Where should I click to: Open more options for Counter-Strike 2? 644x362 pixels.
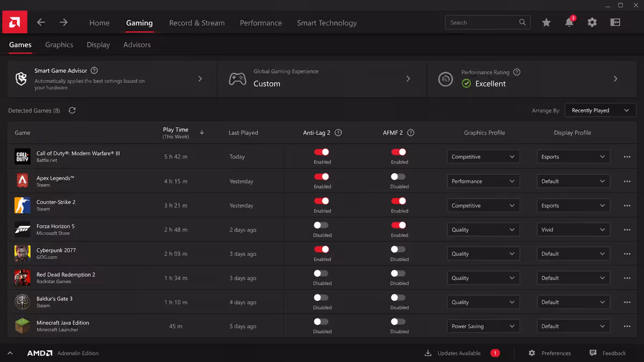[627, 205]
